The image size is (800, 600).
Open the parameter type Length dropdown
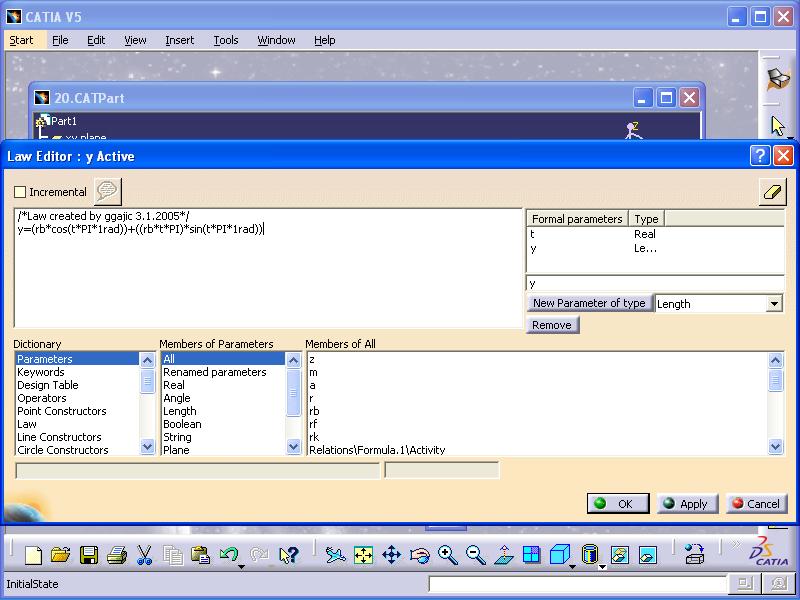[x=775, y=304]
